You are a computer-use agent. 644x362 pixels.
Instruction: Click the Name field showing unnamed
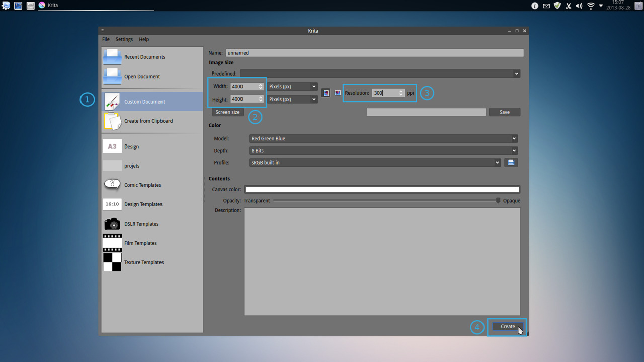point(375,52)
